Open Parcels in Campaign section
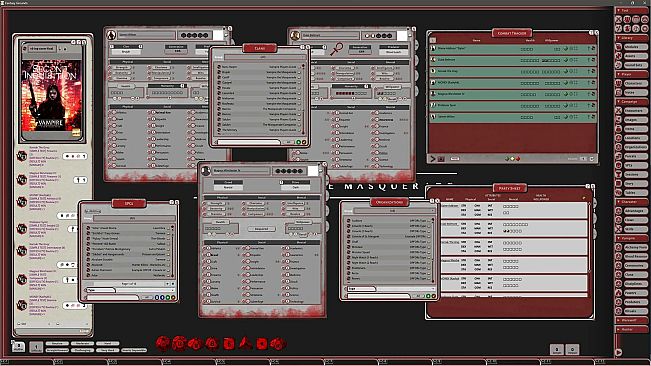The image size is (651, 366). tap(636, 156)
